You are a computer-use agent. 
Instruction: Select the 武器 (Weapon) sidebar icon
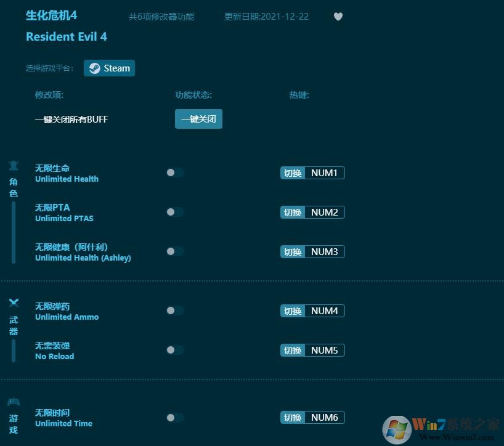pyautogui.click(x=14, y=325)
